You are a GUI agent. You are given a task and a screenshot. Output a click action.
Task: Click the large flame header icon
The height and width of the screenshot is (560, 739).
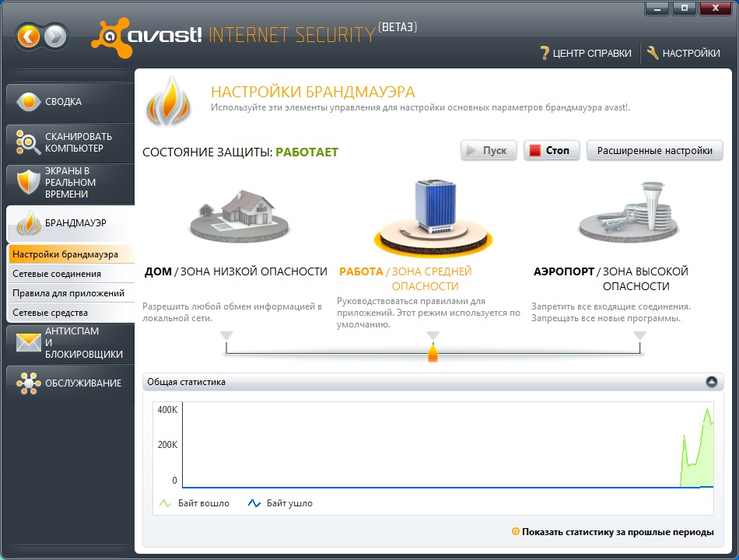(168, 101)
